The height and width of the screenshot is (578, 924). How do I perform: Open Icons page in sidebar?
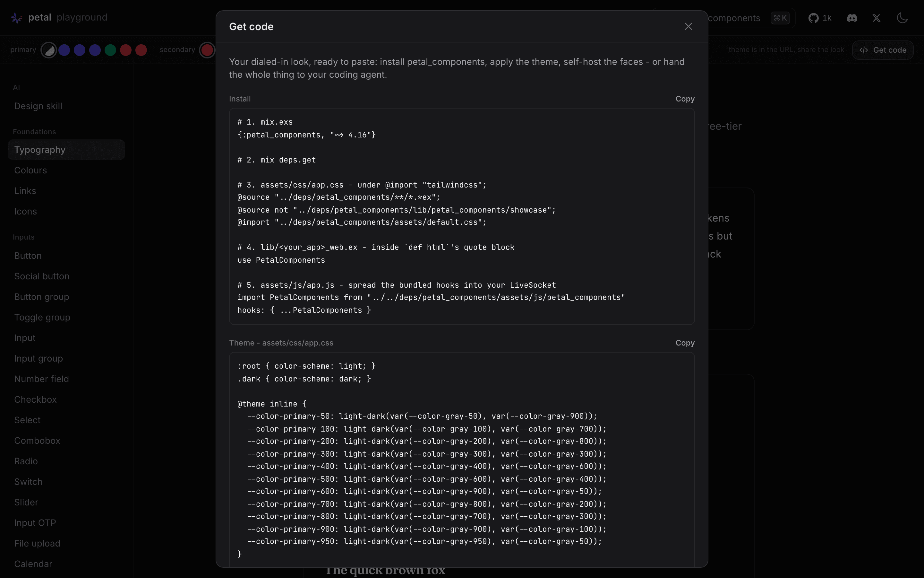tap(66, 211)
